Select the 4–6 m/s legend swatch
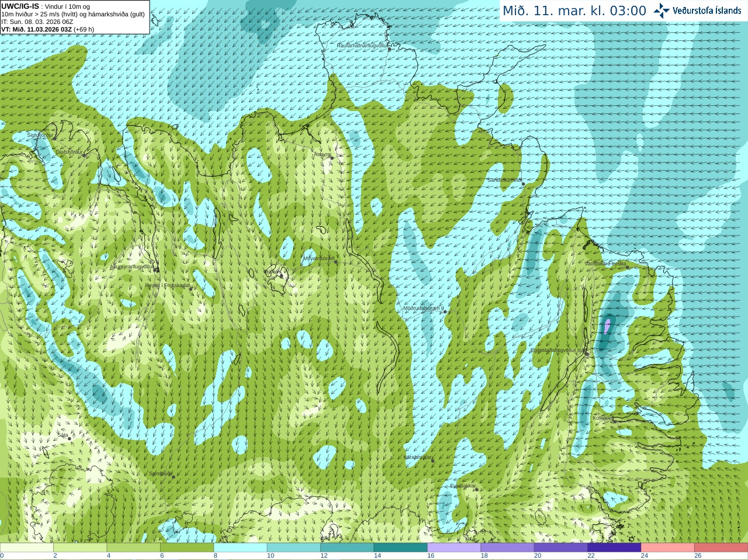 [x=134, y=548]
